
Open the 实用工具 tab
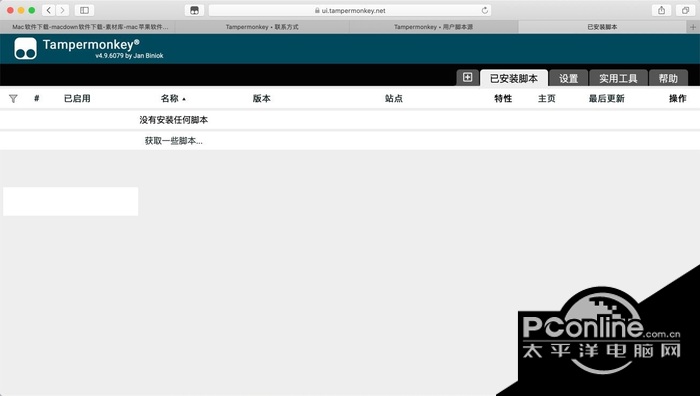click(x=618, y=78)
